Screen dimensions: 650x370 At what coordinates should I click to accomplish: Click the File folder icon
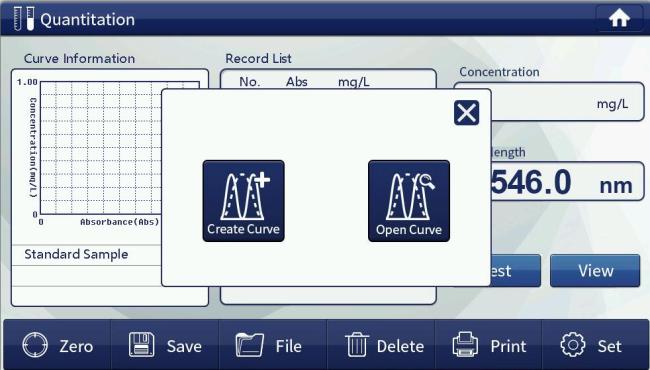click(x=250, y=345)
